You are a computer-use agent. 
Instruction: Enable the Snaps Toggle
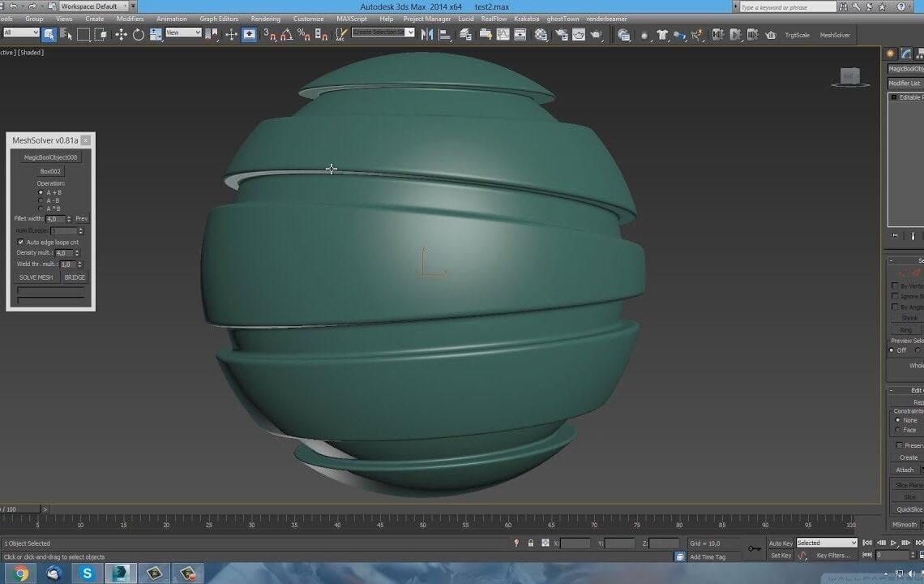click(268, 36)
